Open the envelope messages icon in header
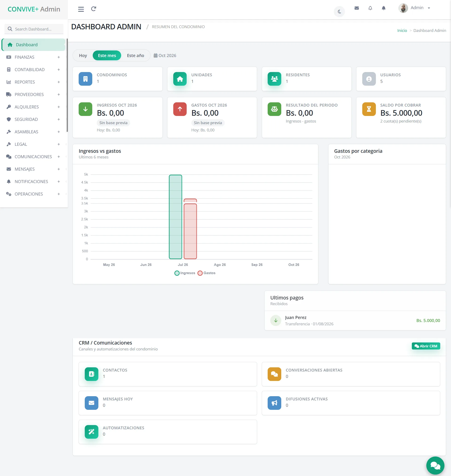This screenshot has width=451, height=476. click(357, 8)
